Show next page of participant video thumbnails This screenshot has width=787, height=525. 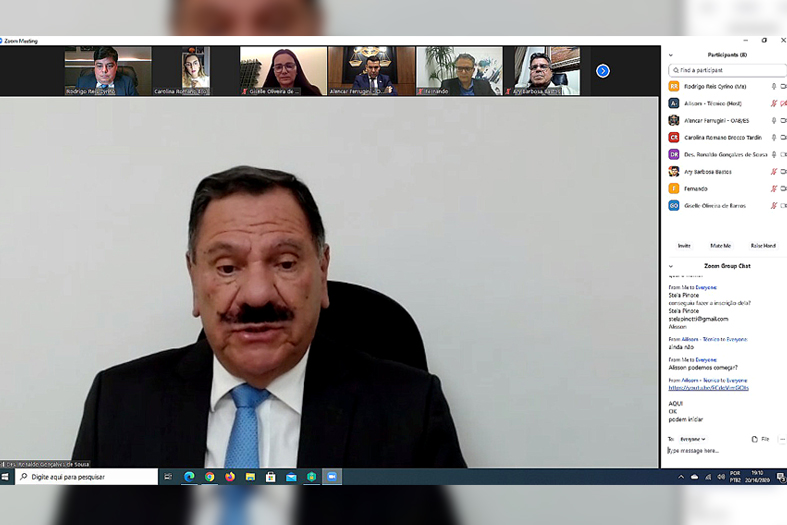point(603,71)
